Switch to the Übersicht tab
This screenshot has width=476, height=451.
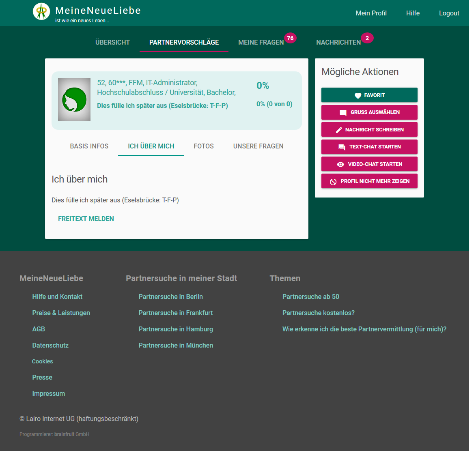click(112, 42)
